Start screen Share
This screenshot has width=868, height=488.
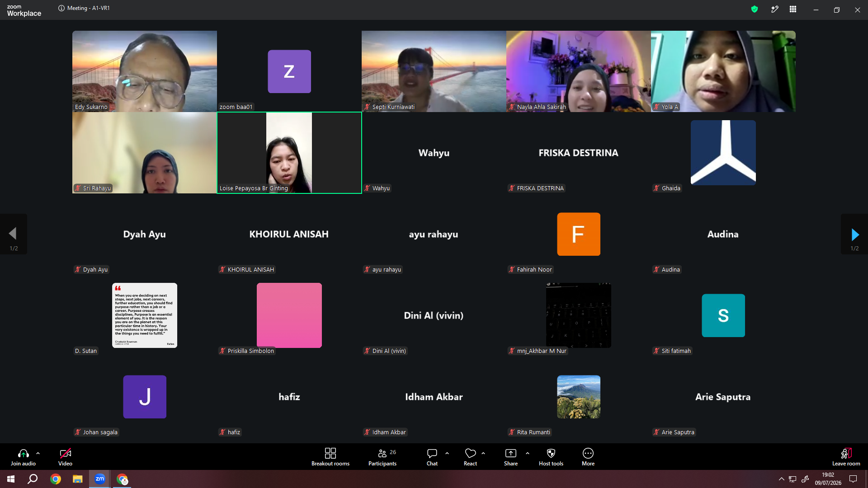tap(511, 456)
